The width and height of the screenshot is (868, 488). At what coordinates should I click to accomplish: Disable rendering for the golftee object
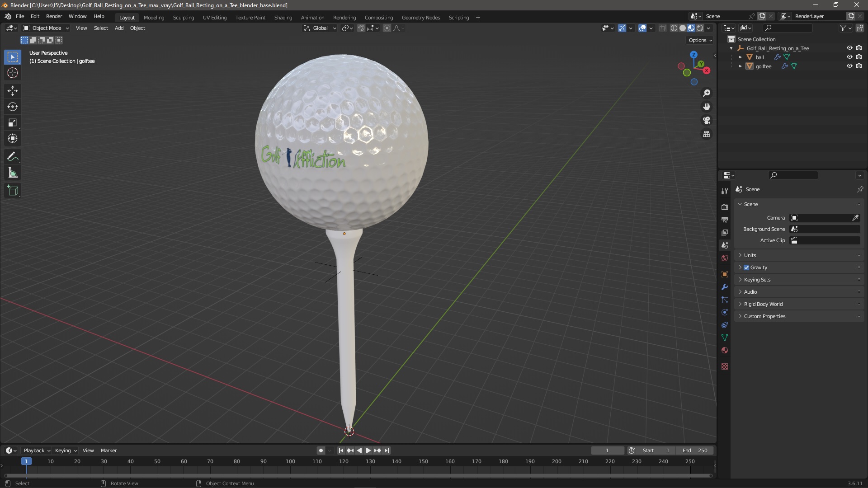(x=859, y=66)
